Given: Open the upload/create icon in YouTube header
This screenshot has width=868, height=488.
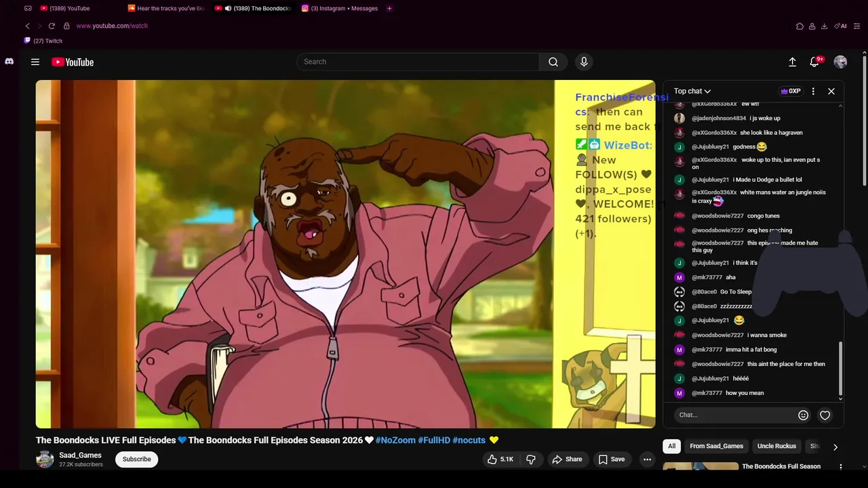Looking at the screenshot, I should click(x=792, y=62).
